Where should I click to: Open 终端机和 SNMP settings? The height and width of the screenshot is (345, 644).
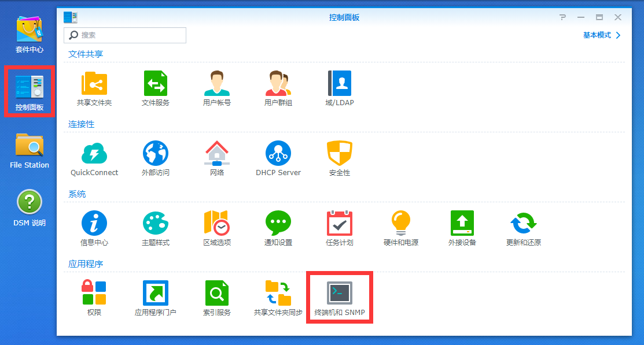coord(340,298)
